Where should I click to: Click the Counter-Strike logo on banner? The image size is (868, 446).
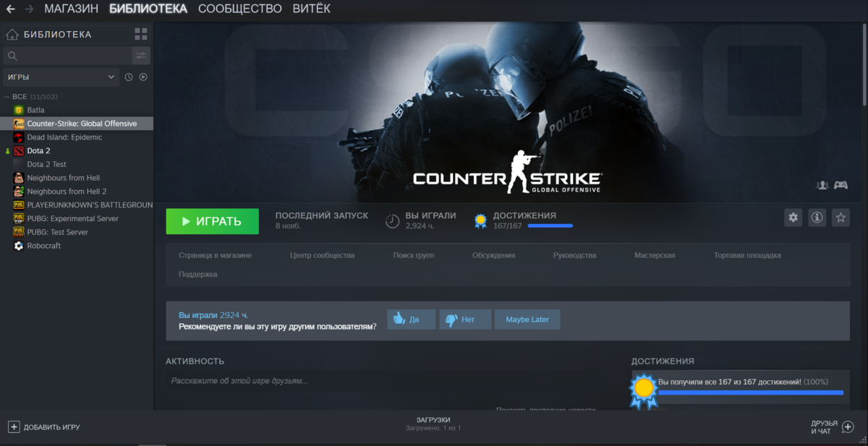[x=507, y=173]
